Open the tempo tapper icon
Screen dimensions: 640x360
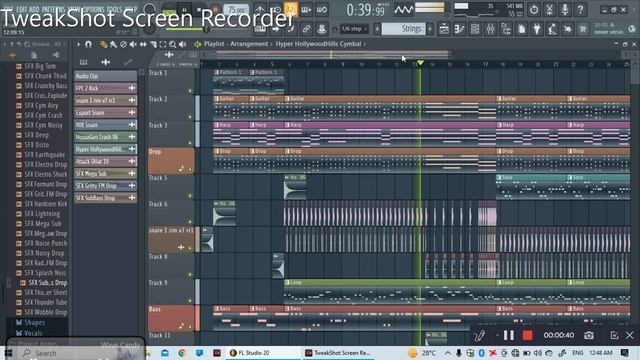552,29
